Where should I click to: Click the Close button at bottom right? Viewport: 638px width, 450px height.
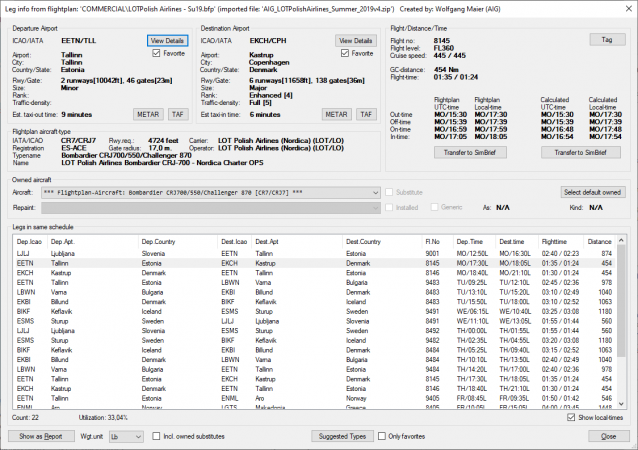609,436
